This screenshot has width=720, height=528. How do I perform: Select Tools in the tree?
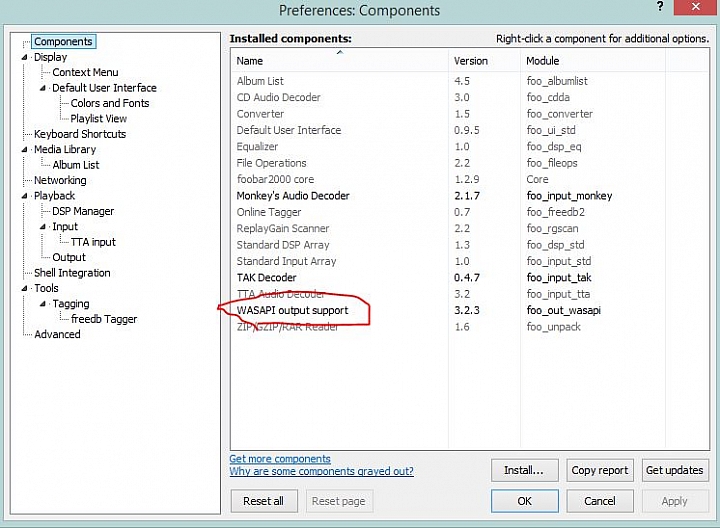point(46,288)
